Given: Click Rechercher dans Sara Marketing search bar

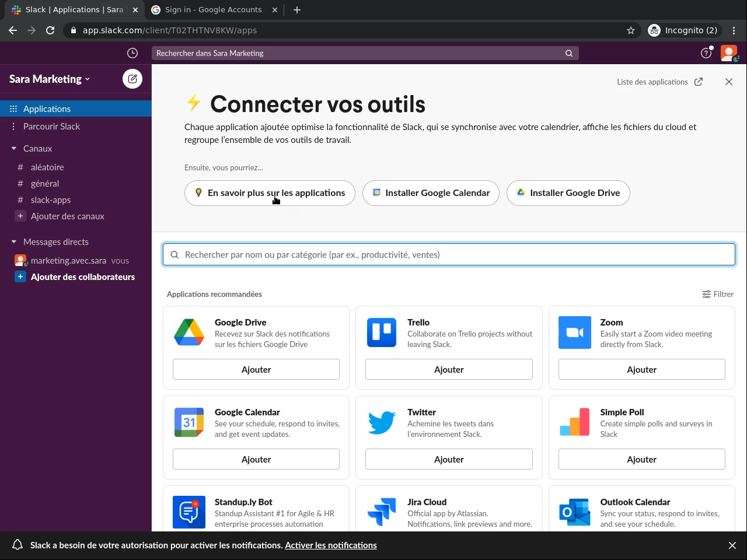Looking at the screenshot, I should tap(365, 53).
